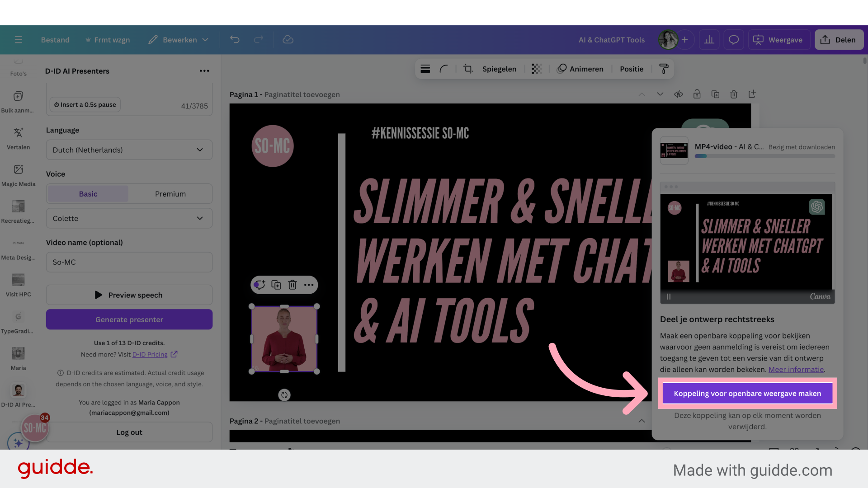868x488 pixels.
Task: Toggle the pause insertion button
Action: [x=84, y=104]
